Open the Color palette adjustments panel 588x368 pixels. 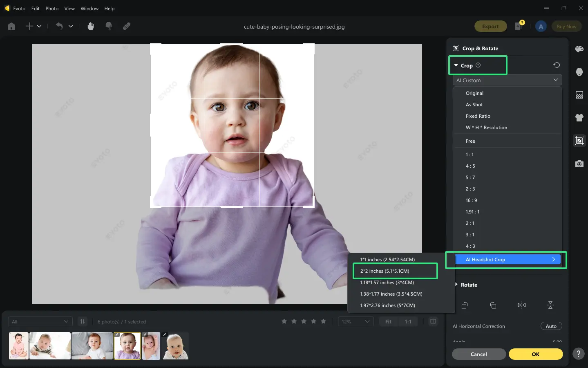[x=579, y=49]
